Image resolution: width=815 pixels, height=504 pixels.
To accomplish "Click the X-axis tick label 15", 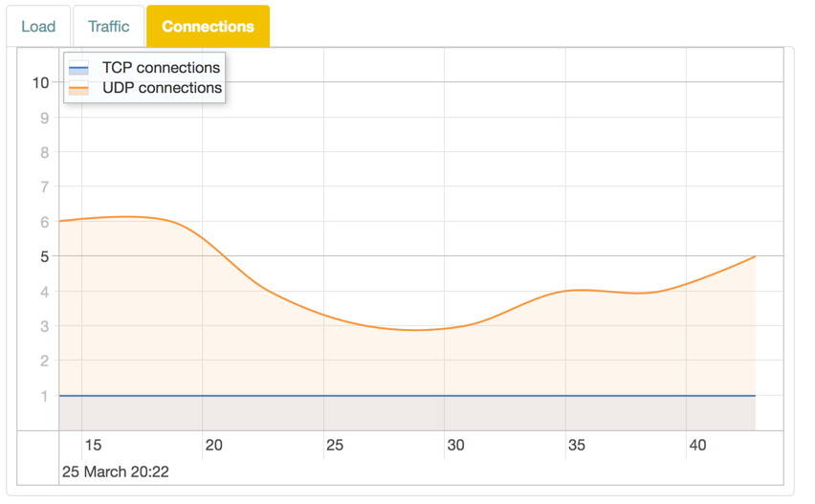I will point(93,446).
